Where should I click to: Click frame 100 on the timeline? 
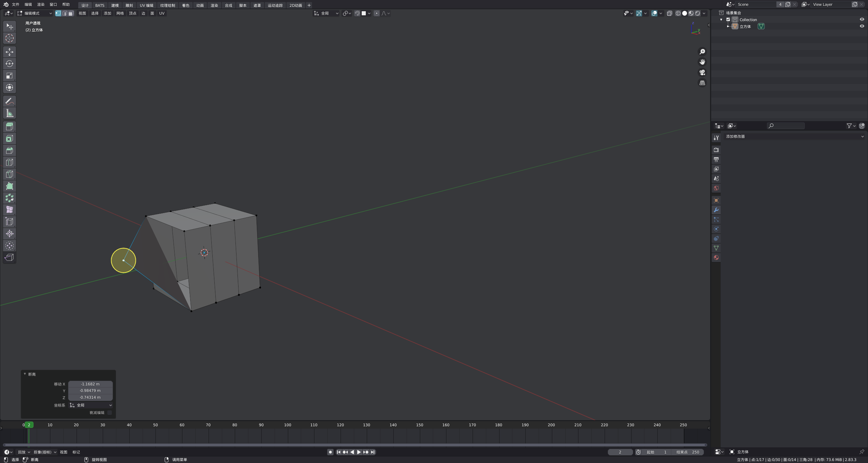[288, 425]
